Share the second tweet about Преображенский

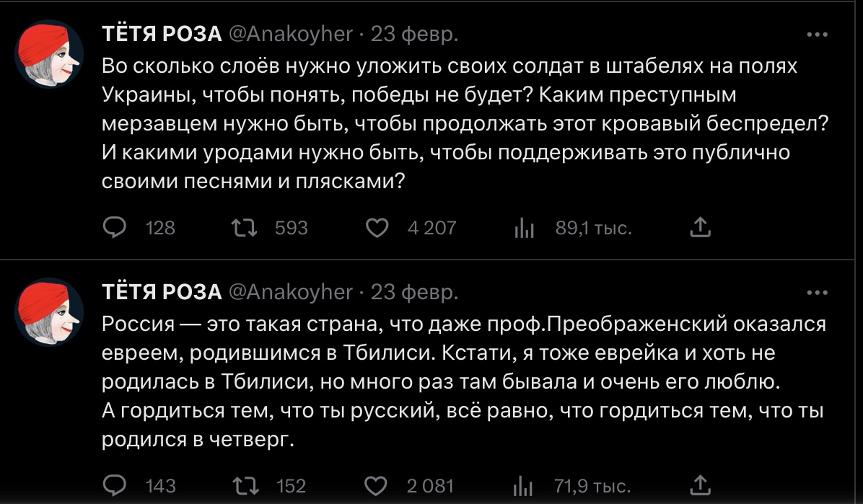pyautogui.click(x=700, y=486)
